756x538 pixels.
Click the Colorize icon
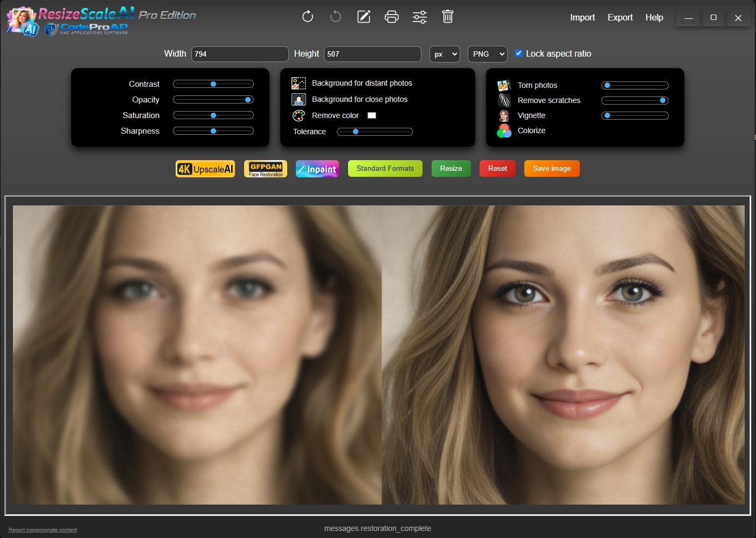pos(504,131)
